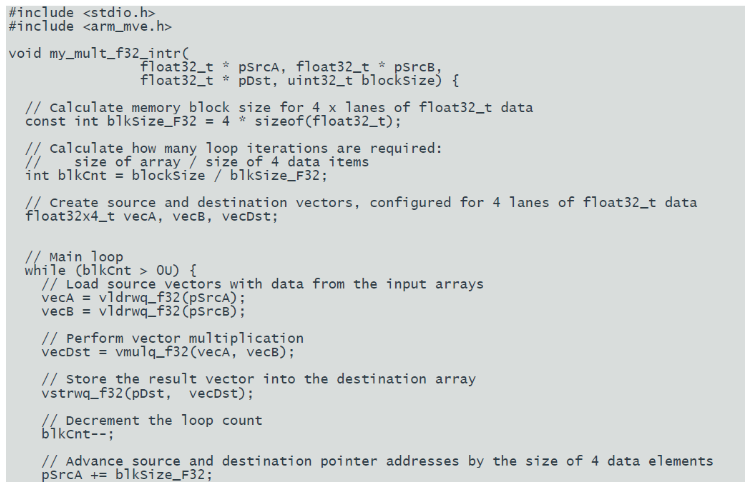Click the pSrcA += blkSize_F32 line
The image size is (749, 486).
point(127,475)
